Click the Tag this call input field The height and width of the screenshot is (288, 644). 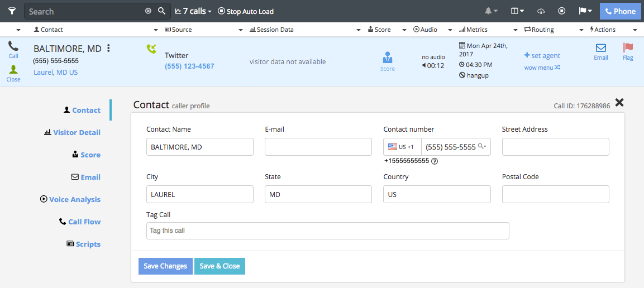click(327, 231)
